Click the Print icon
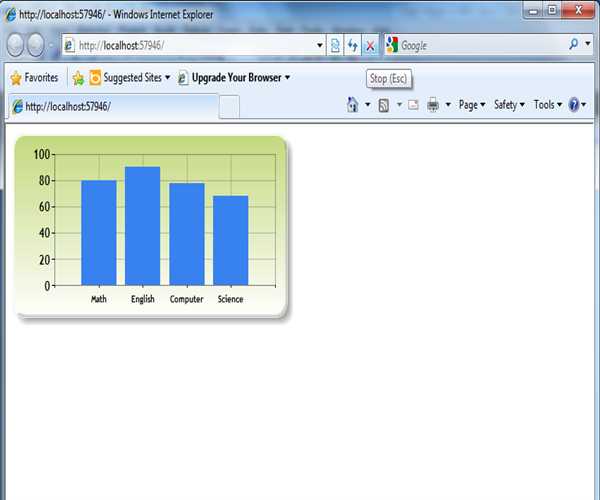 click(433, 105)
